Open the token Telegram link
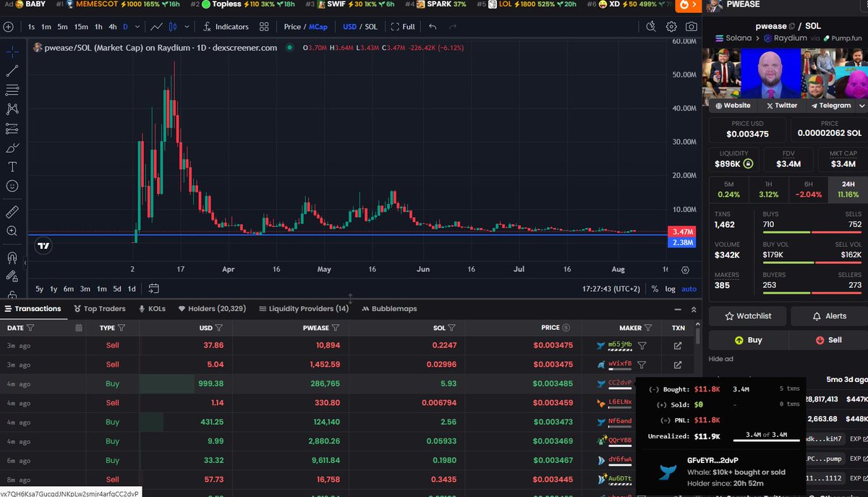The height and width of the screenshot is (497, 868). (x=830, y=106)
